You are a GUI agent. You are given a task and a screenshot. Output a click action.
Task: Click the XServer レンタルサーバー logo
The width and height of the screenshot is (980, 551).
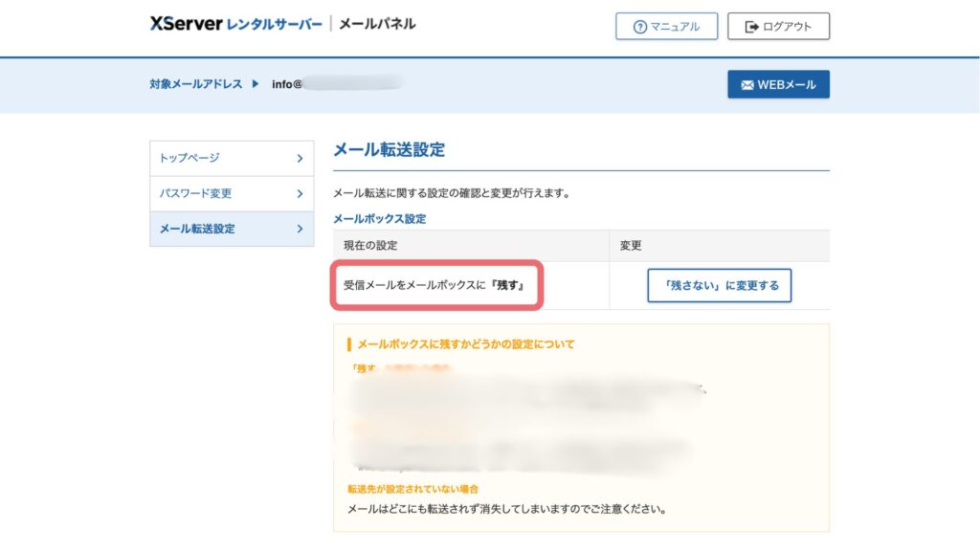coord(235,25)
